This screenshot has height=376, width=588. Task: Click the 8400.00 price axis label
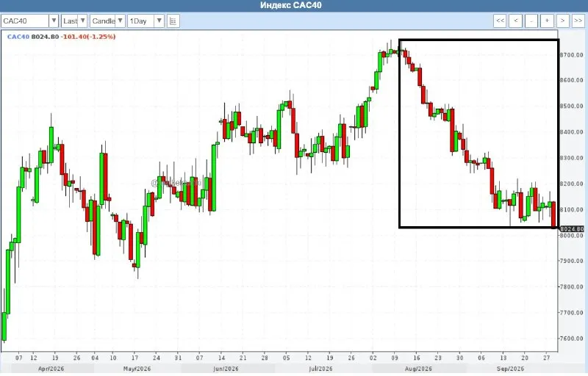click(x=572, y=132)
